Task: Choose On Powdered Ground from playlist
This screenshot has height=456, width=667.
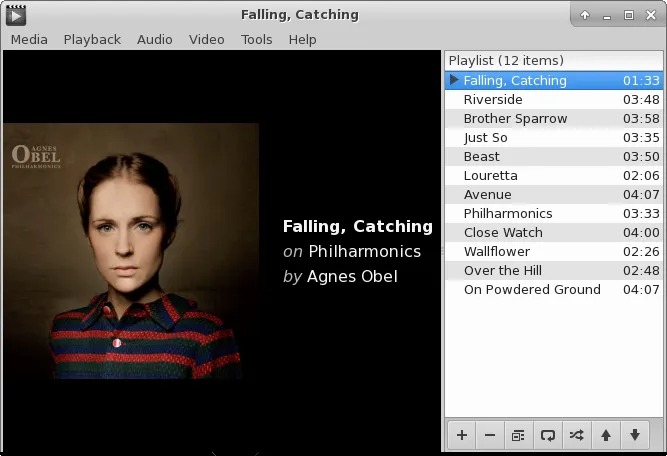Action: [532, 290]
